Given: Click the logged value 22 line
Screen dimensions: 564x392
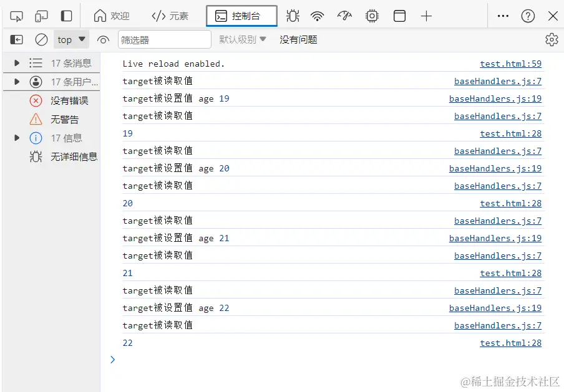Looking at the screenshot, I should pyautogui.click(x=128, y=343).
